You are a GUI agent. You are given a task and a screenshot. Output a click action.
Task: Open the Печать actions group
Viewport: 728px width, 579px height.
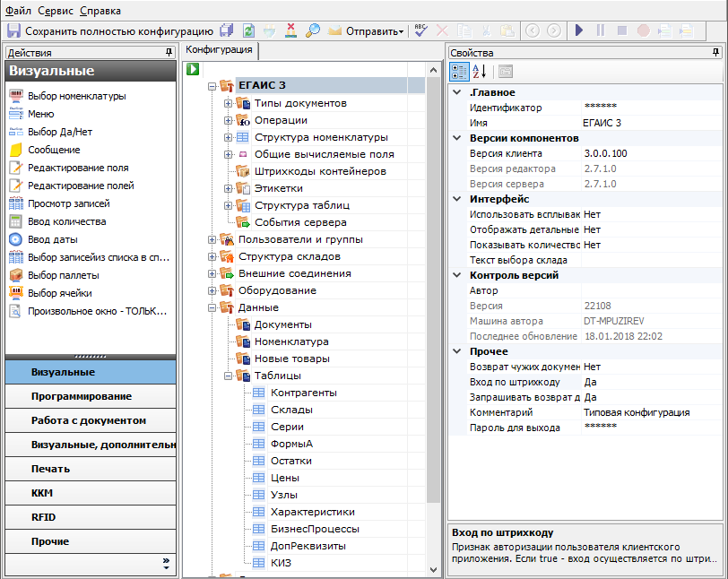click(91, 469)
